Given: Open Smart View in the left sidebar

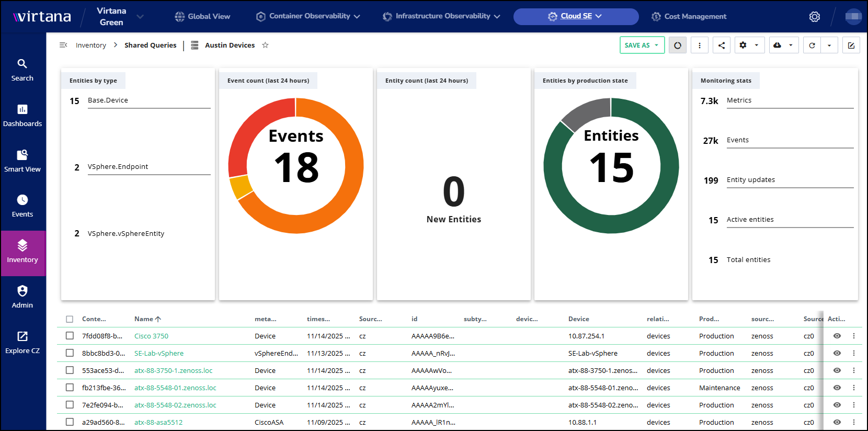Looking at the screenshot, I should 22,161.
